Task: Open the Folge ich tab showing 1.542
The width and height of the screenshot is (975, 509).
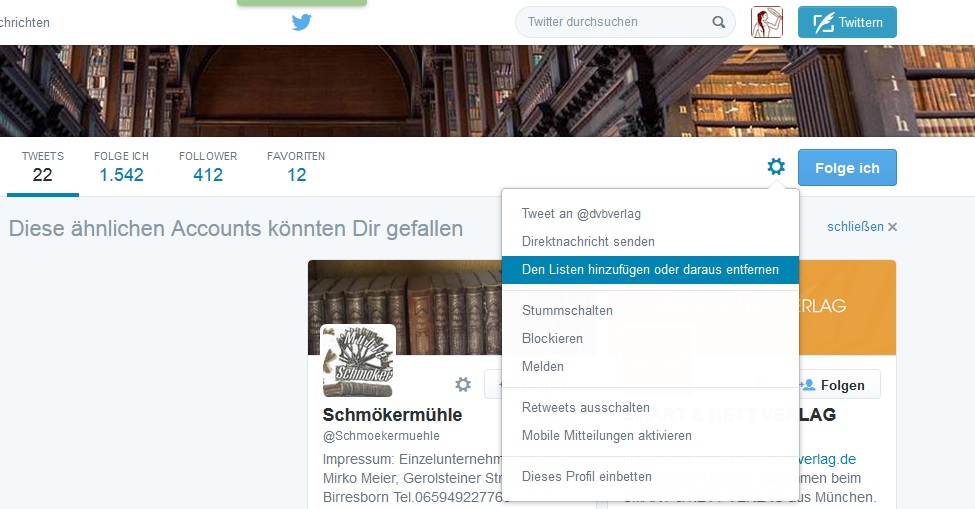Action: (121, 167)
